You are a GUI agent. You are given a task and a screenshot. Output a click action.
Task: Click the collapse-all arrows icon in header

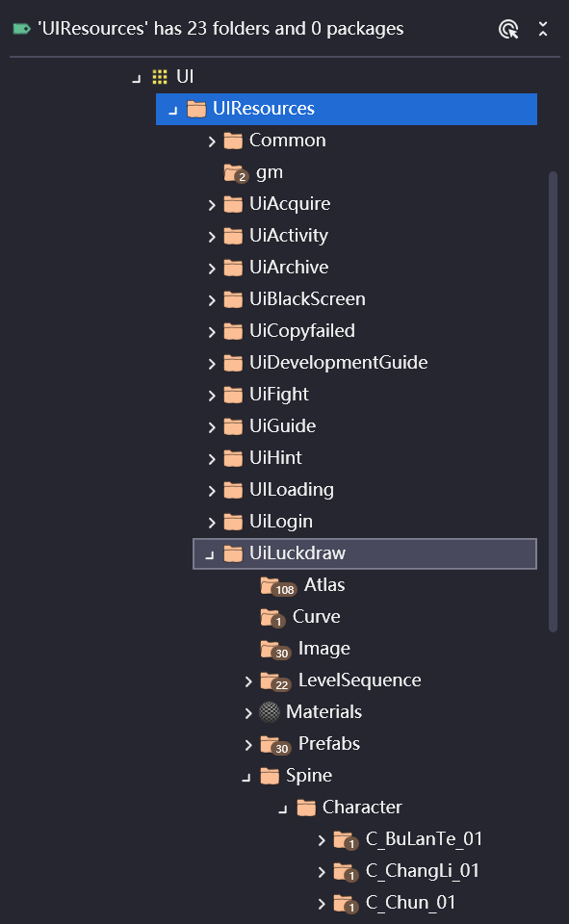pos(543,29)
